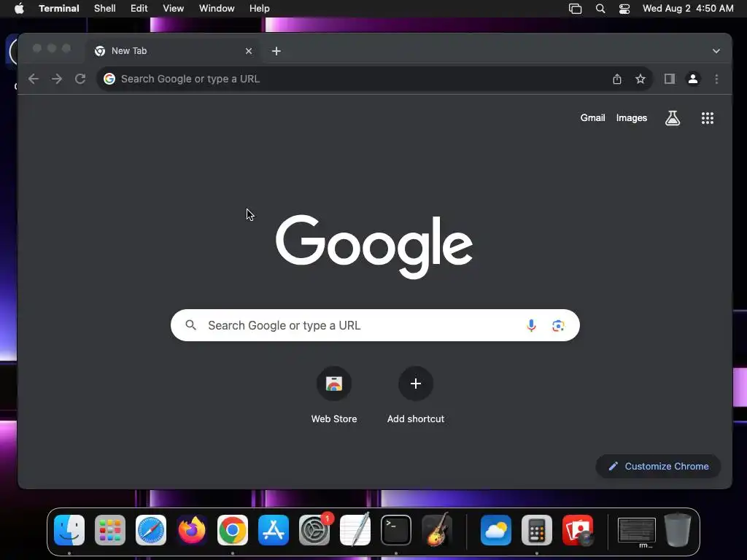Click the Google logo

coord(374,246)
